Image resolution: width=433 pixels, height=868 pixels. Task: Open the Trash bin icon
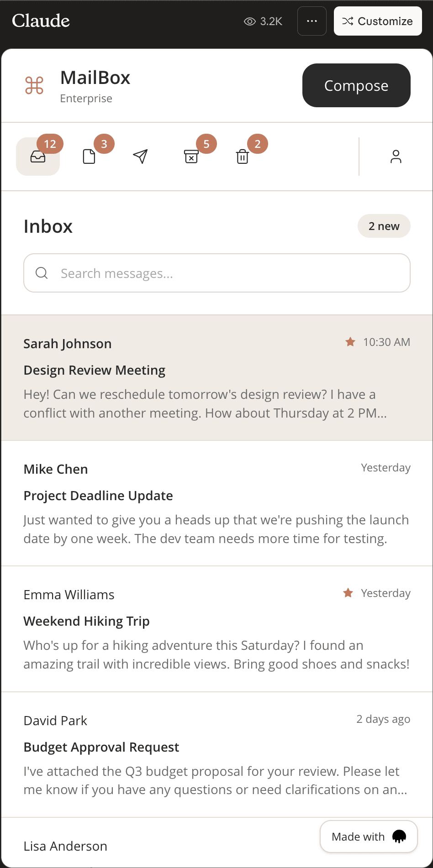point(243,157)
